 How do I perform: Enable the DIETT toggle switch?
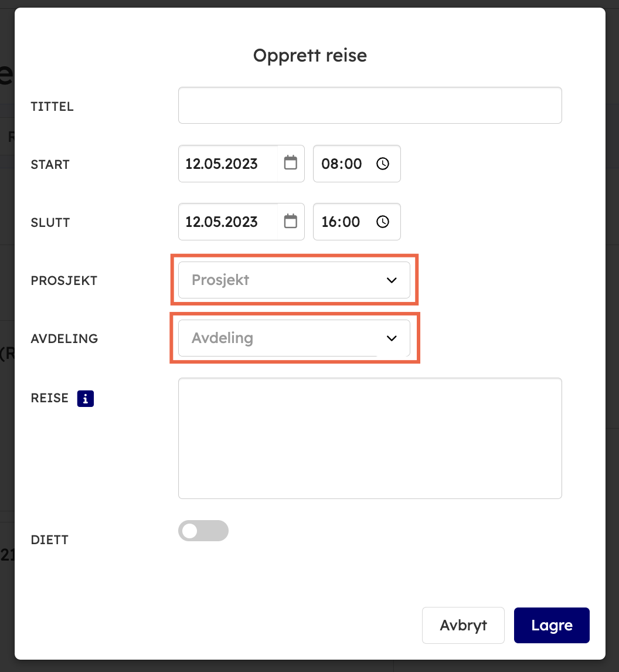pos(203,531)
